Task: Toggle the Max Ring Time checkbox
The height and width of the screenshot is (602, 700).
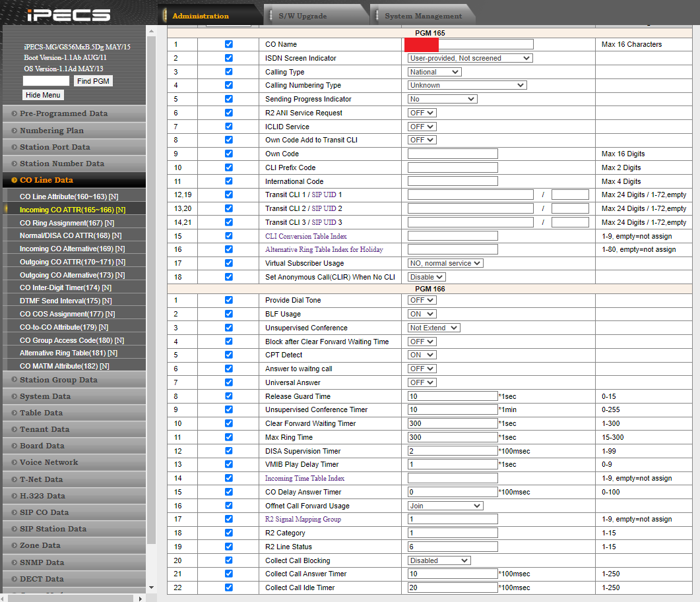Action: (229, 437)
